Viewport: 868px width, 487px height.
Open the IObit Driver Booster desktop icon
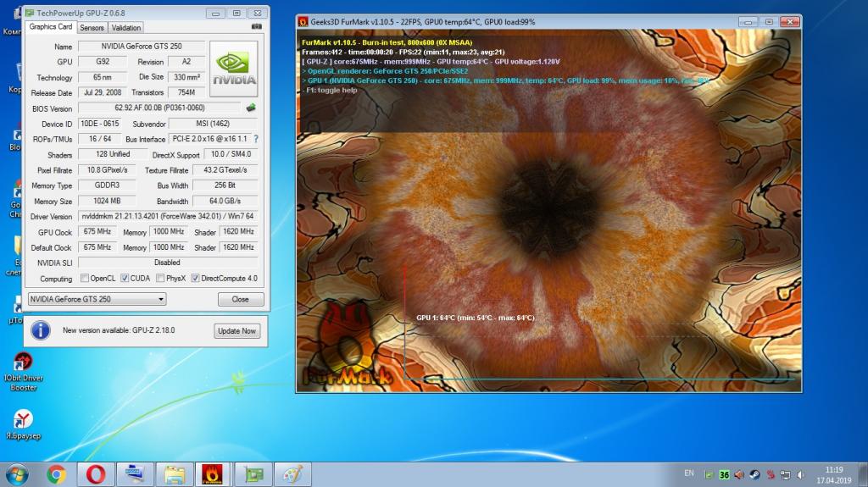[23, 371]
